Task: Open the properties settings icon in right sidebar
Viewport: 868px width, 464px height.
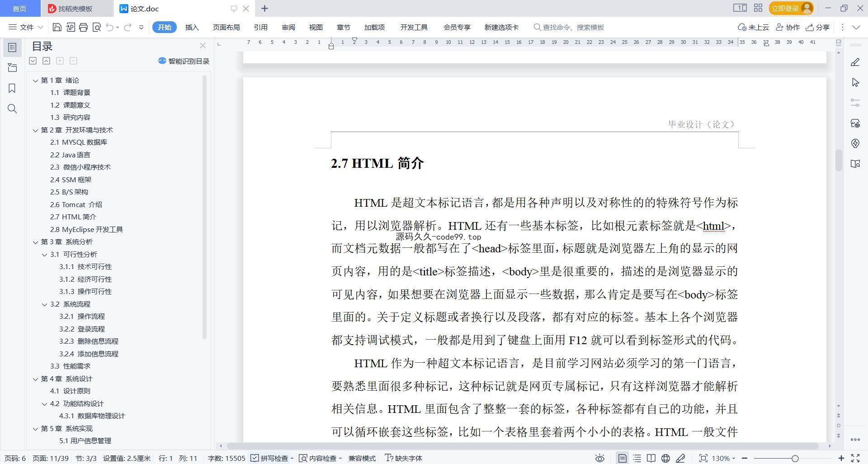Action: pos(855,103)
